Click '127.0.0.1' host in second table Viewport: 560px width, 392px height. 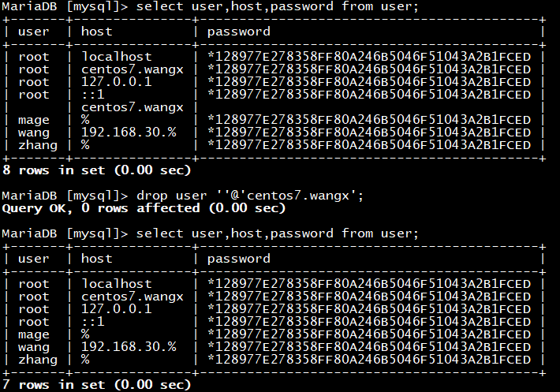(117, 309)
